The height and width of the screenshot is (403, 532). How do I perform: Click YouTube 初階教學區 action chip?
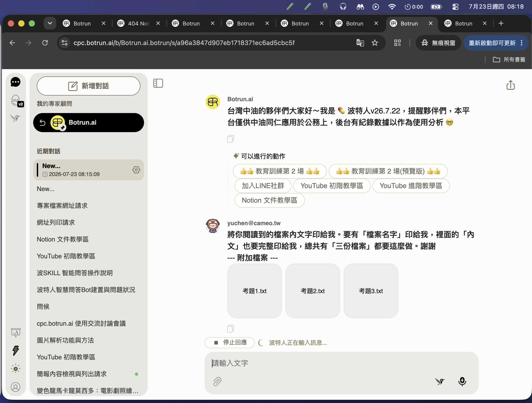click(x=332, y=186)
